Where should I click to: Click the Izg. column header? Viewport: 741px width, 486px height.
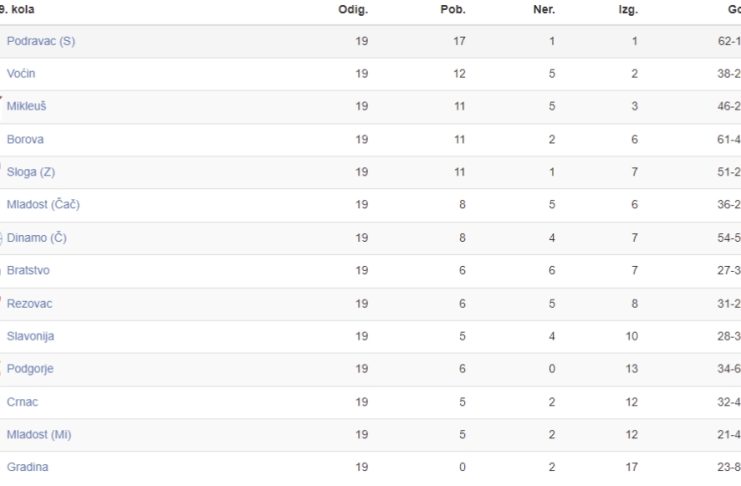pyautogui.click(x=628, y=10)
